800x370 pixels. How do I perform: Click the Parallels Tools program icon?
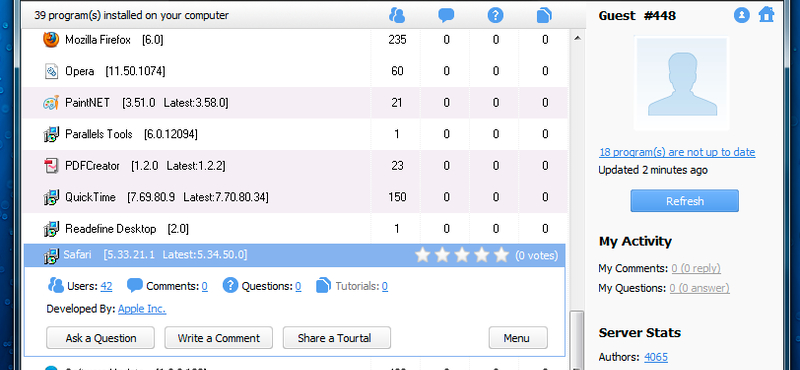[51, 134]
